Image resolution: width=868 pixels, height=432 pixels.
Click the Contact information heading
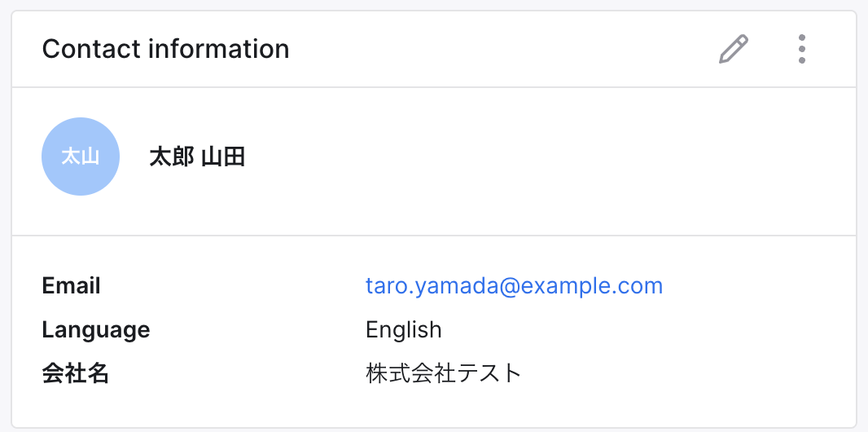pyautogui.click(x=165, y=50)
